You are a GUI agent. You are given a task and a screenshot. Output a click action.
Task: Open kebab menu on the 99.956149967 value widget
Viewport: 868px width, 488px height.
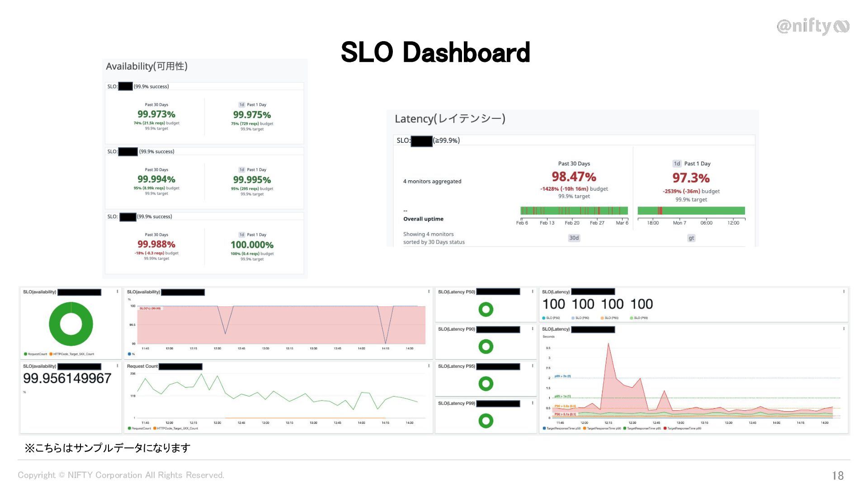click(118, 366)
